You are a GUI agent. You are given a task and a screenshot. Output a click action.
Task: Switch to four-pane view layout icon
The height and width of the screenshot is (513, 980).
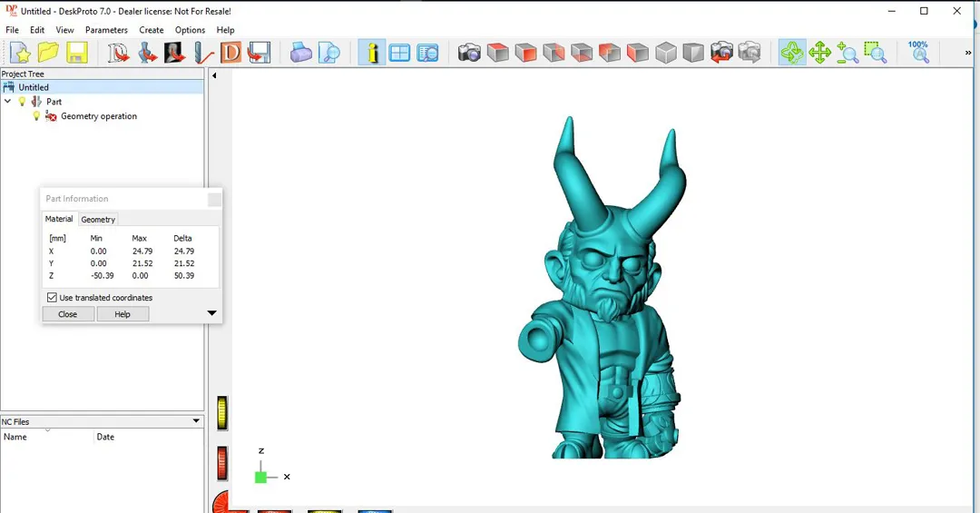(x=399, y=53)
